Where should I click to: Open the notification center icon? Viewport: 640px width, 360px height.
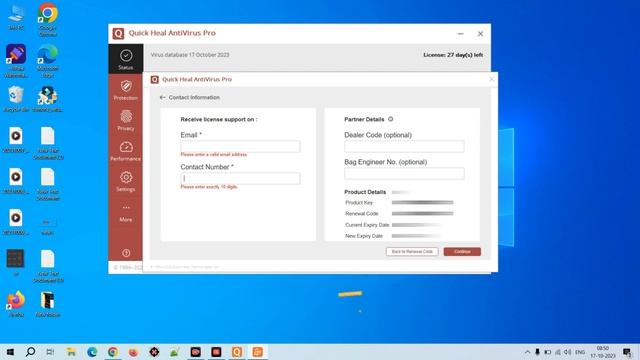click(x=627, y=352)
